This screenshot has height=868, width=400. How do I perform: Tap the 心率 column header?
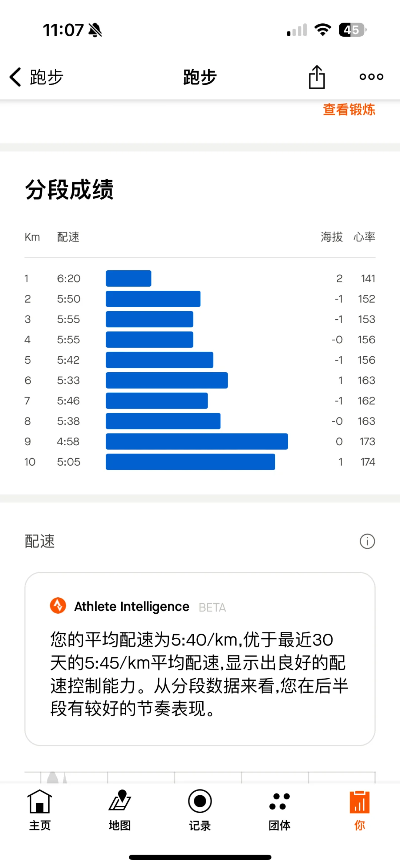pos(364,237)
